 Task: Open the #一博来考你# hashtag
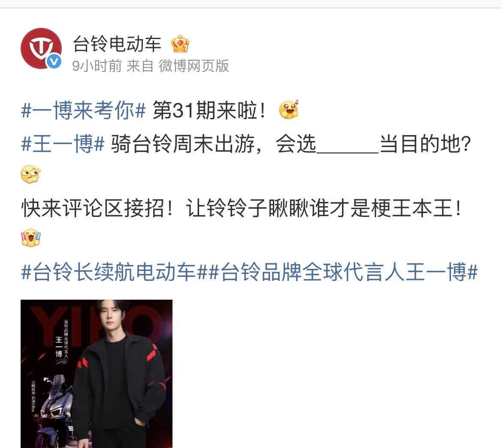click(84, 111)
